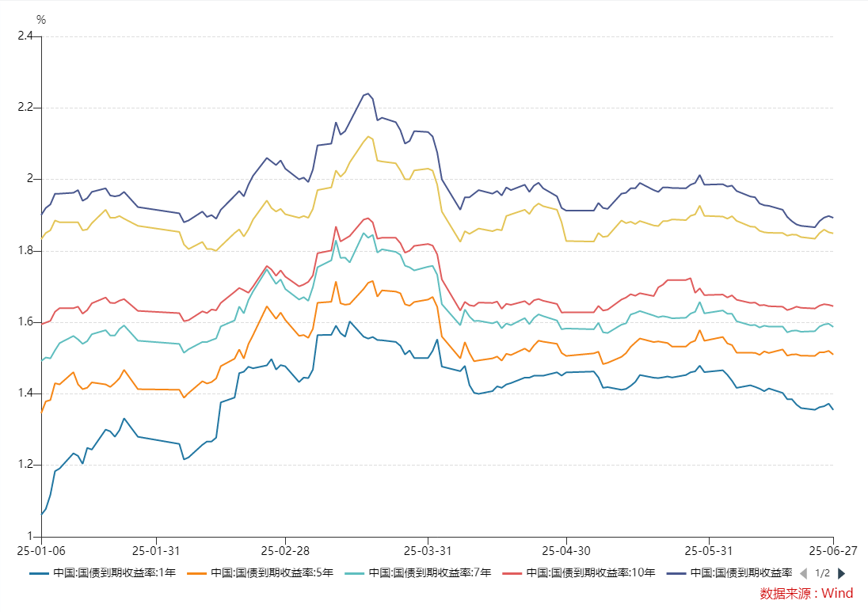
Task: Click the 1/2 legend page indicator
Action: [x=822, y=573]
